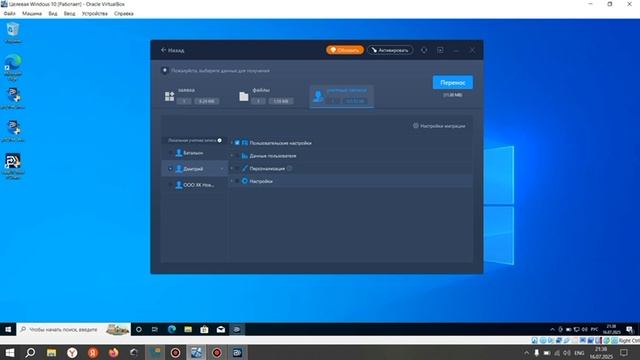This screenshot has height=360, width=640.
Task: Toggle the checkbox next to Дмитрий
Action: click(170, 169)
